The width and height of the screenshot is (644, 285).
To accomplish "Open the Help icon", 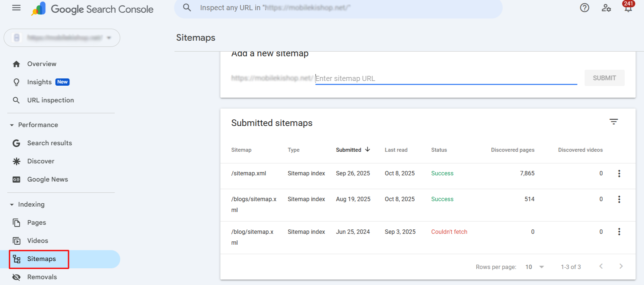I will click(x=584, y=8).
